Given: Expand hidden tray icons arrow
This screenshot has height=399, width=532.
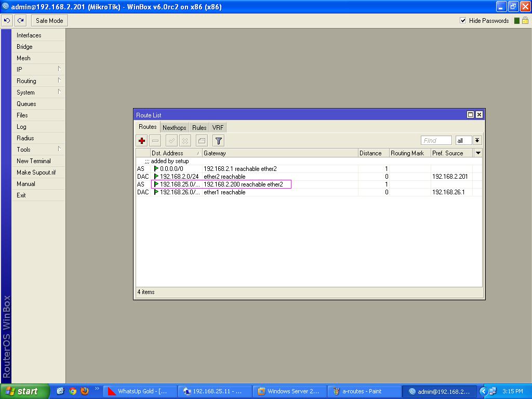Looking at the screenshot, I should (x=484, y=391).
